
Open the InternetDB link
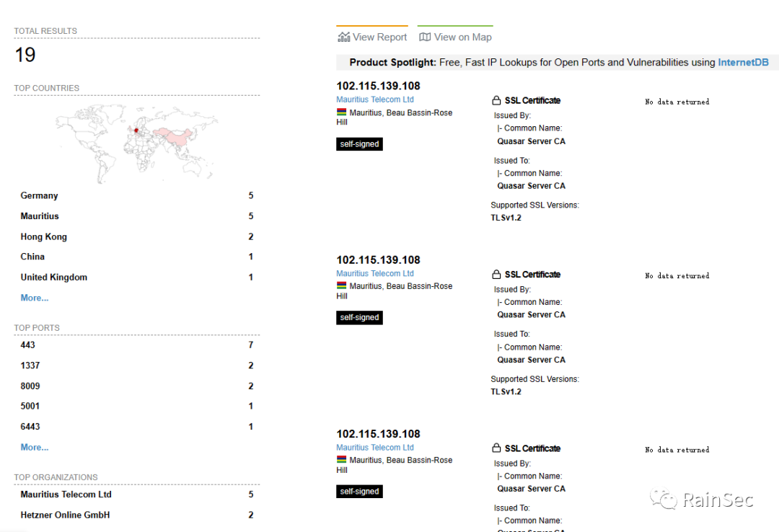(x=743, y=63)
